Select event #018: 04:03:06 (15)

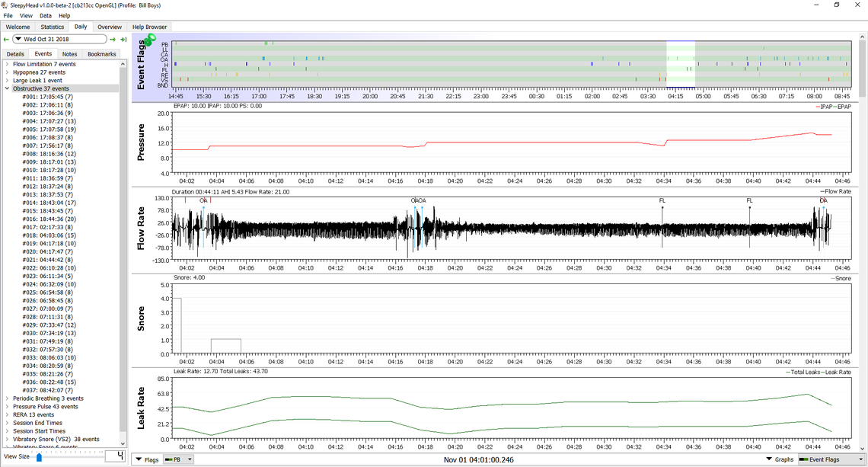49,235
